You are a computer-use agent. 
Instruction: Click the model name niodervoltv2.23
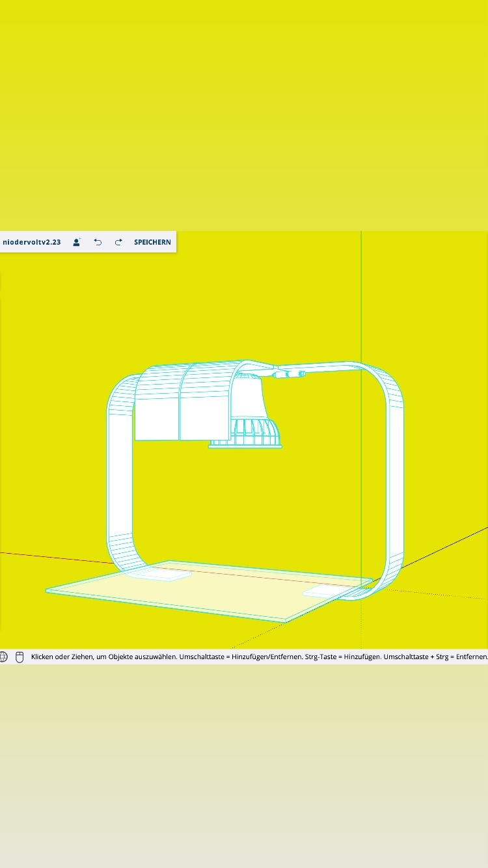click(32, 242)
